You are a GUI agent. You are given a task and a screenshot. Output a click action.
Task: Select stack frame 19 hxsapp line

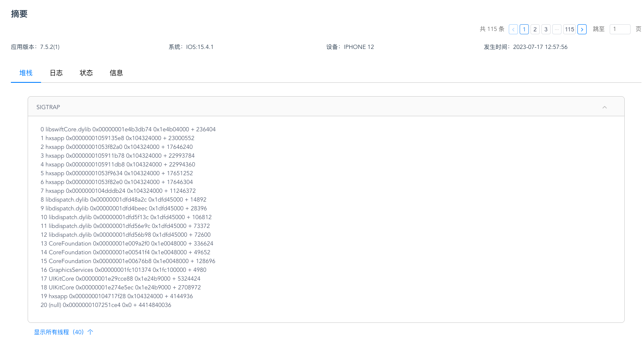(x=117, y=296)
